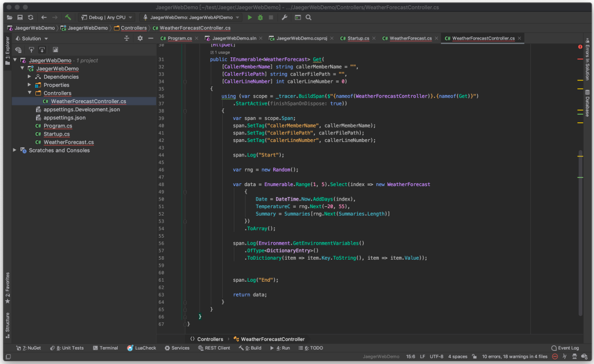Open NuGet tool window
The image size is (594, 364).
(28, 348)
